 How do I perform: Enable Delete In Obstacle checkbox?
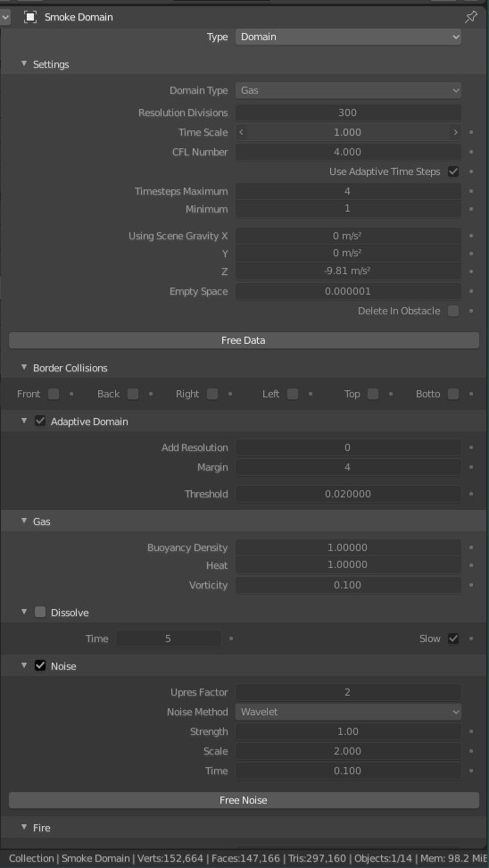[453, 311]
